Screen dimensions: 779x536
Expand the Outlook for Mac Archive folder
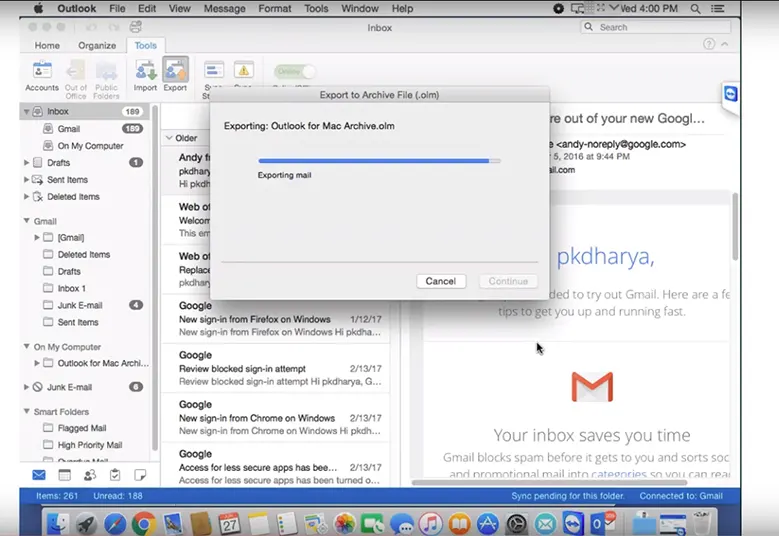tap(37, 363)
